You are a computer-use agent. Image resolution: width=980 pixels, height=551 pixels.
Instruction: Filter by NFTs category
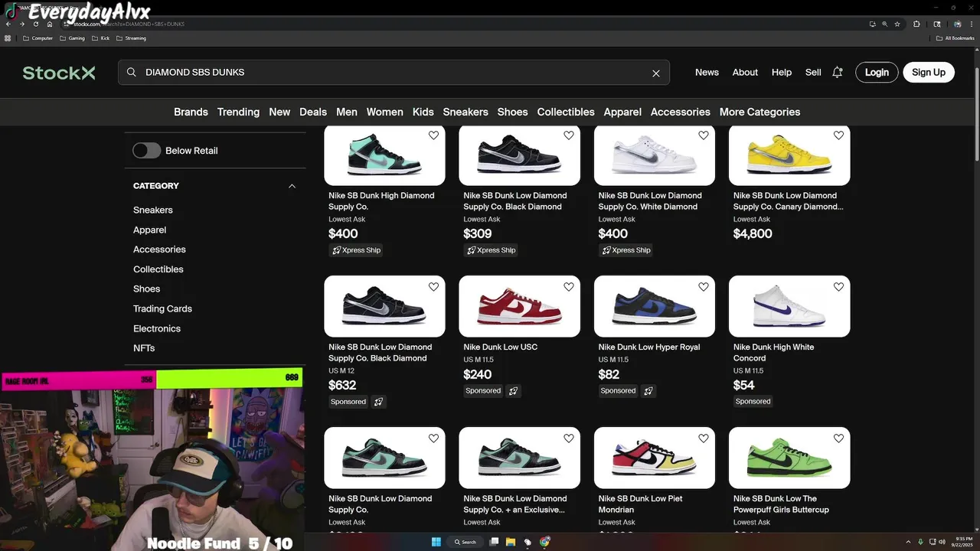coord(144,348)
